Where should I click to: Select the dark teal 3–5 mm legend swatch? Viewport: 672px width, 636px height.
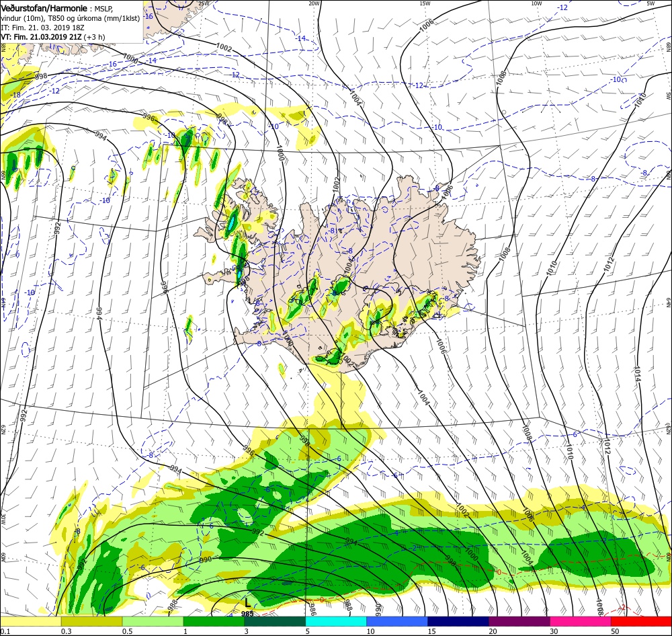click(275, 621)
